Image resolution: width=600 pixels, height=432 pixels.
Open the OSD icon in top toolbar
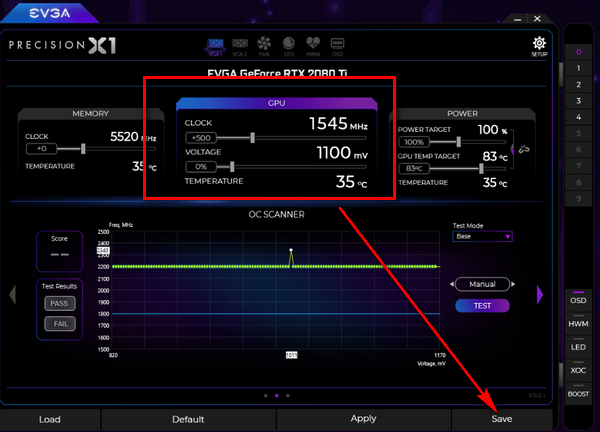point(337,47)
